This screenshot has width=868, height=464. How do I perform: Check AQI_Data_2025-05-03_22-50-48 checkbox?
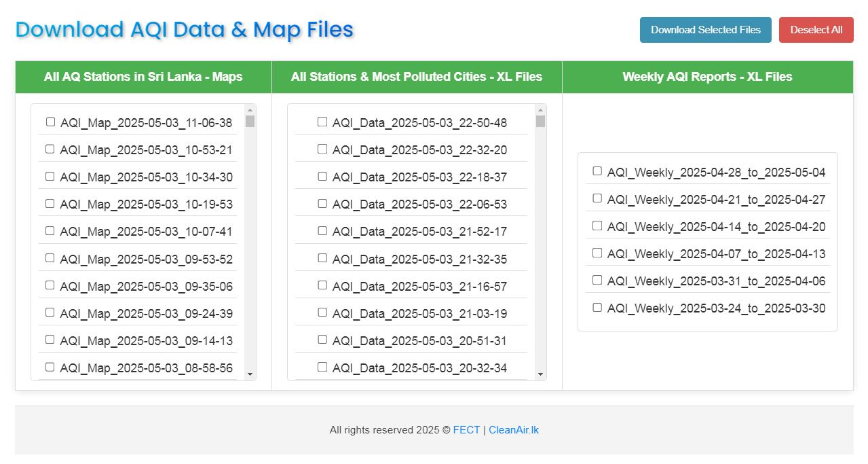pyautogui.click(x=322, y=122)
